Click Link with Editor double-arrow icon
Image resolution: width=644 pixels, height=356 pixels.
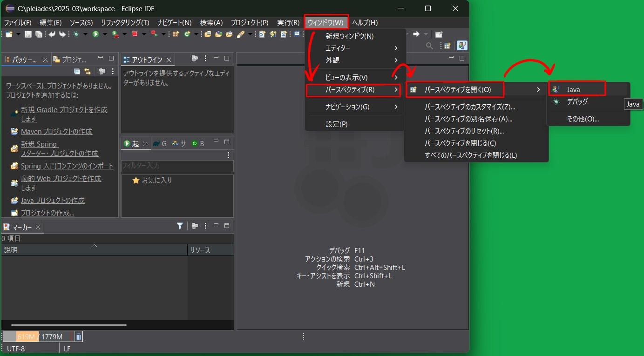pos(88,71)
